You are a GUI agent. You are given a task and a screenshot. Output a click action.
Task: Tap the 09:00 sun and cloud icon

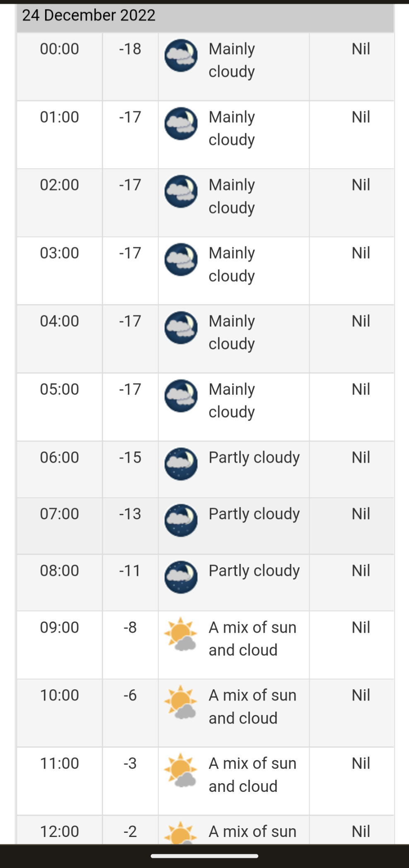(x=180, y=634)
